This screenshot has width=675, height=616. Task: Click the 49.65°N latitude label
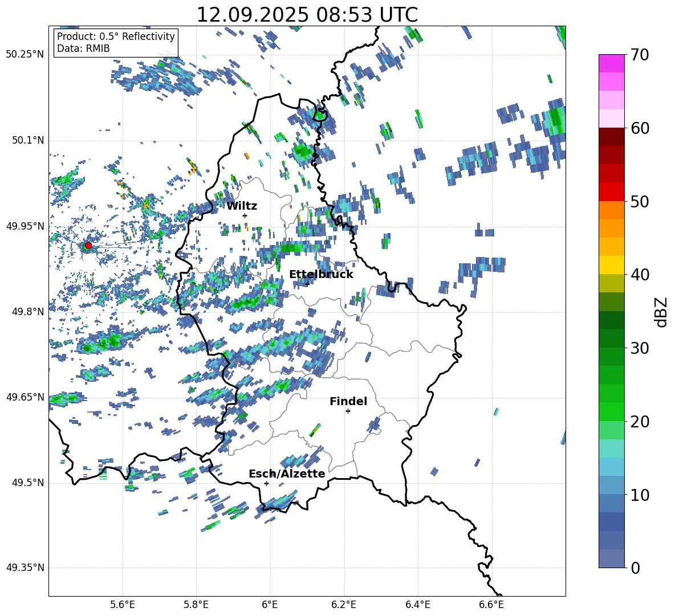[x=25, y=397]
